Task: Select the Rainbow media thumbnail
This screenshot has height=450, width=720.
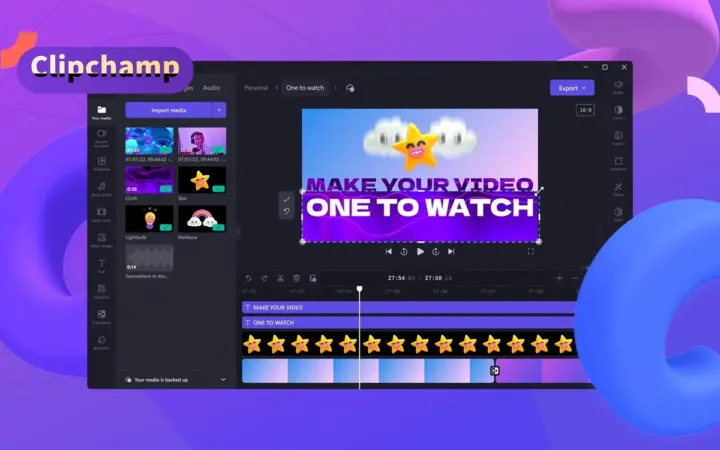Action: (x=202, y=219)
